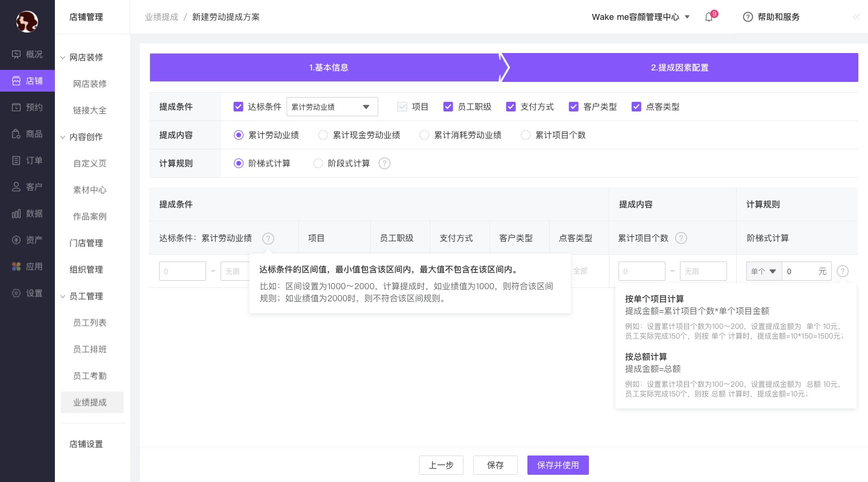Click help icon beside 累计项目个数 header

point(681,238)
